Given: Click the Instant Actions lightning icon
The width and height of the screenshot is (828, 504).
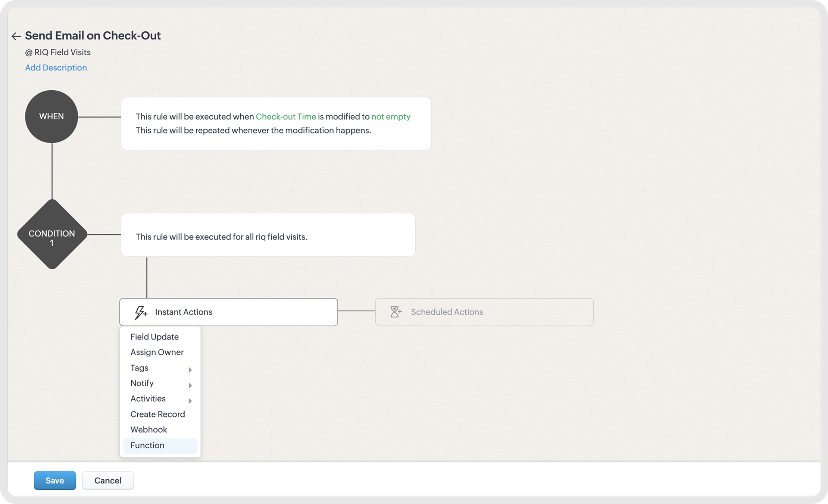Looking at the screenshot, I should [x=141, y=312].
